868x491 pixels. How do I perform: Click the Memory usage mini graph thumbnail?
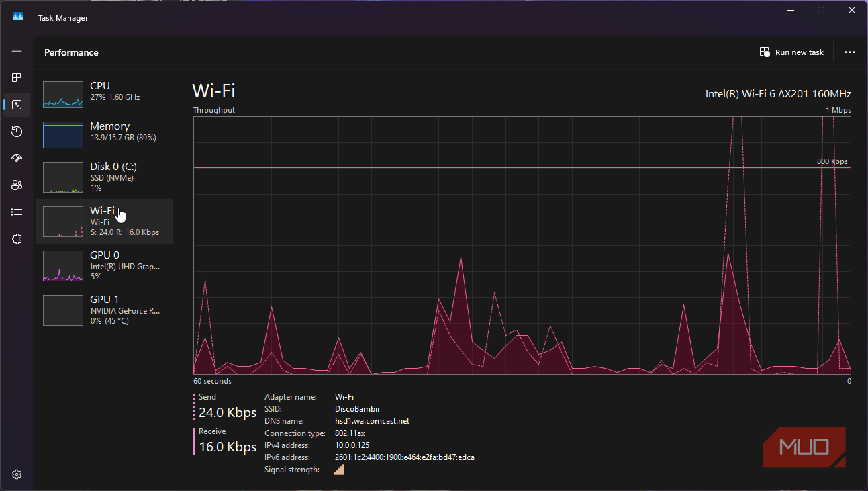tap(63, 135)
